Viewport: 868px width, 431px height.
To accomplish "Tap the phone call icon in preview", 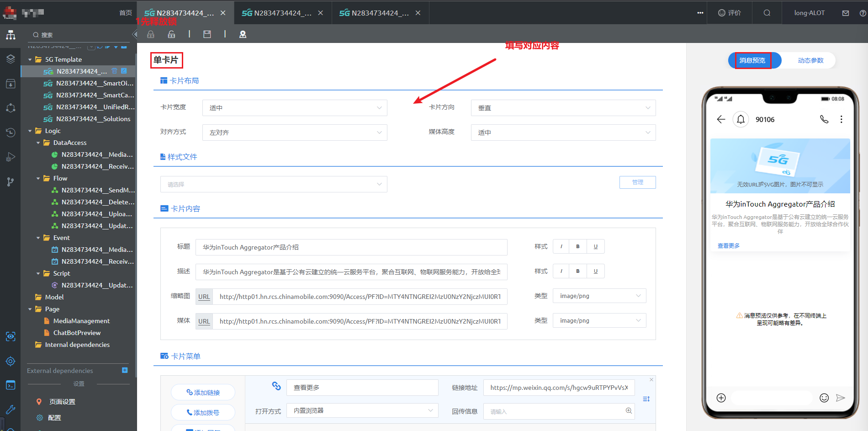I will (x=824, y=119).
